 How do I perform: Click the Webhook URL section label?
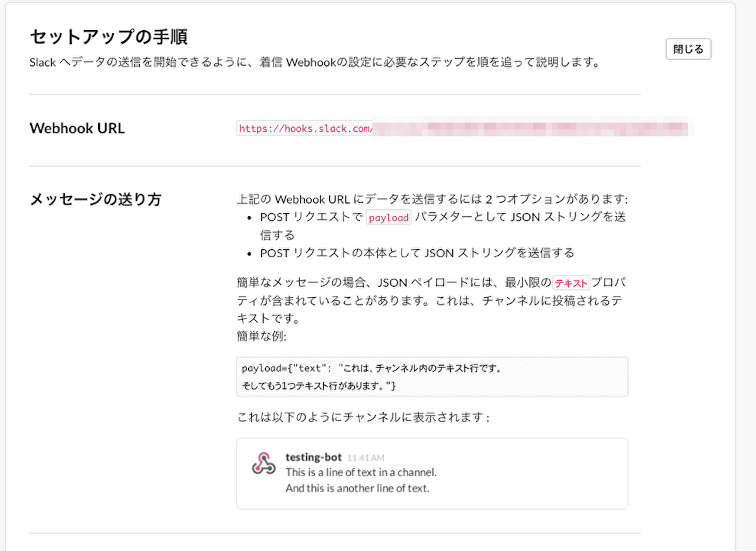[77, 128]
